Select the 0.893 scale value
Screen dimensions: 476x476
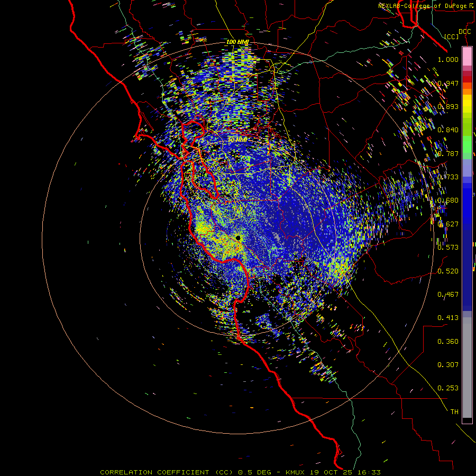click(x=448, y=106)
